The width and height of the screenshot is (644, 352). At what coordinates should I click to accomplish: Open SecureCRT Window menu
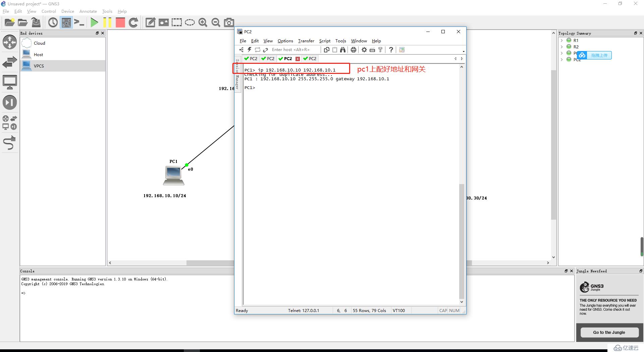tap(359, 41)
